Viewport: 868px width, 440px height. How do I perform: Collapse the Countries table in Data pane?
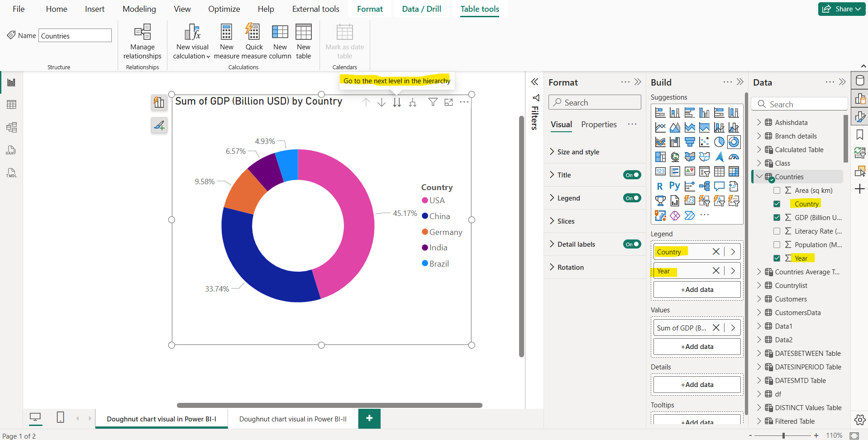pyautogui.click(x=759, y=177)
